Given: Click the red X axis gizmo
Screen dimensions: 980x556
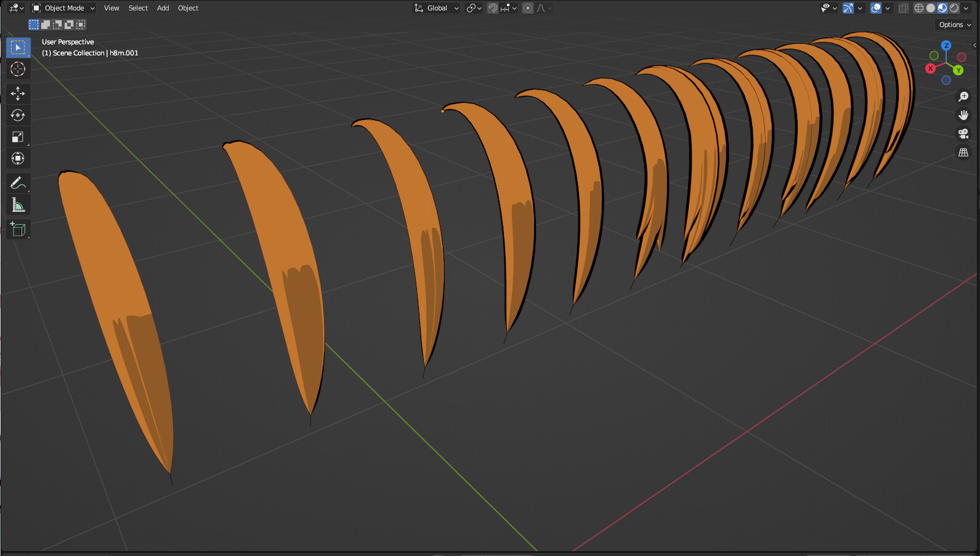Looking at the screenshot, I should click(x=931, y=68).
